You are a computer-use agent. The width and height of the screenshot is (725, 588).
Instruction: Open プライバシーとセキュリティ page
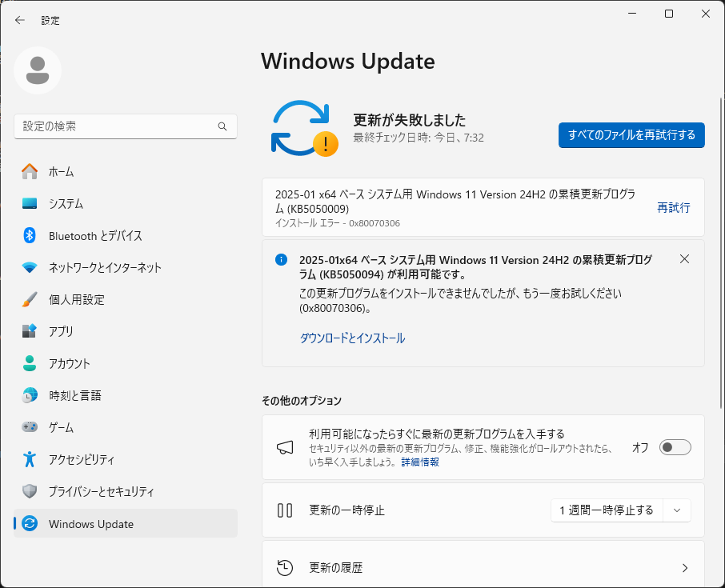coord(126,491)
